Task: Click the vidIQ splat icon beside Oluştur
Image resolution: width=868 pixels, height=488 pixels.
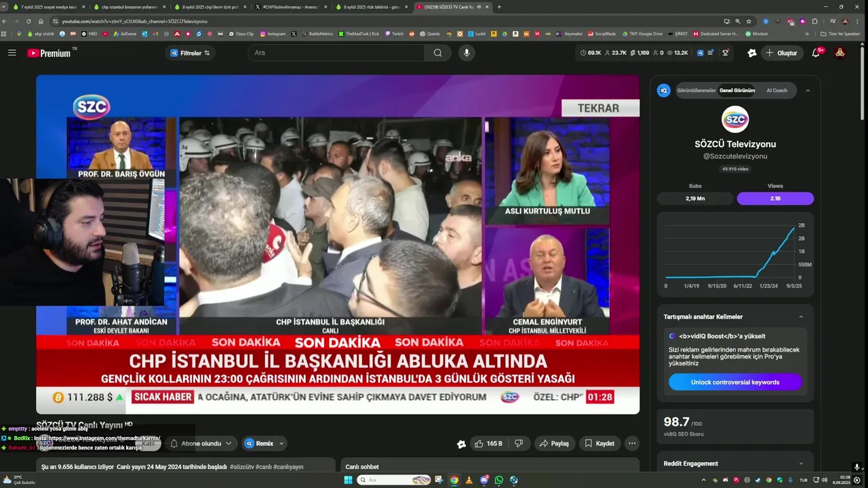Action: coord(752,53)
